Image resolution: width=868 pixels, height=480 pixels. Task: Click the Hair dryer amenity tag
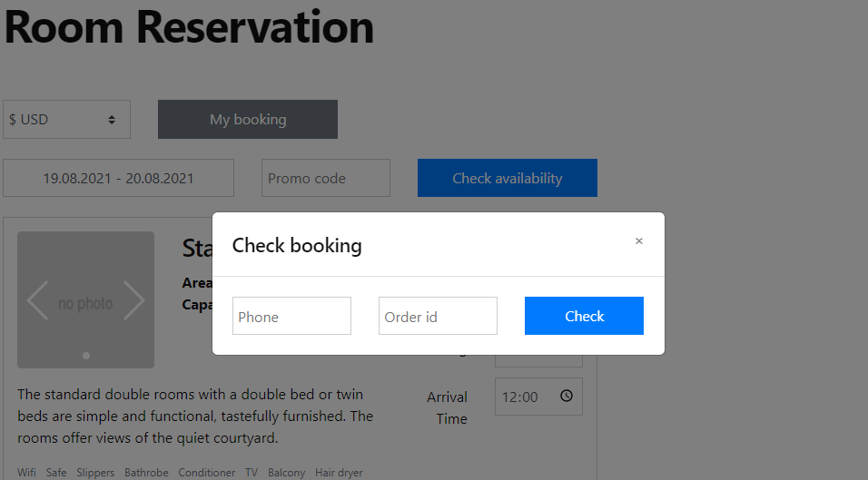click(x=339, y=473)
